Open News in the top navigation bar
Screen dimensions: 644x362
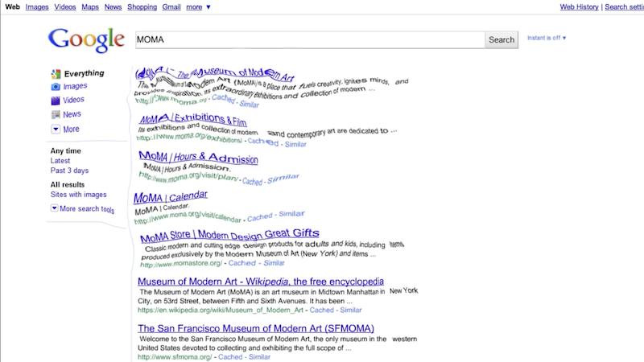pos(113,7)
